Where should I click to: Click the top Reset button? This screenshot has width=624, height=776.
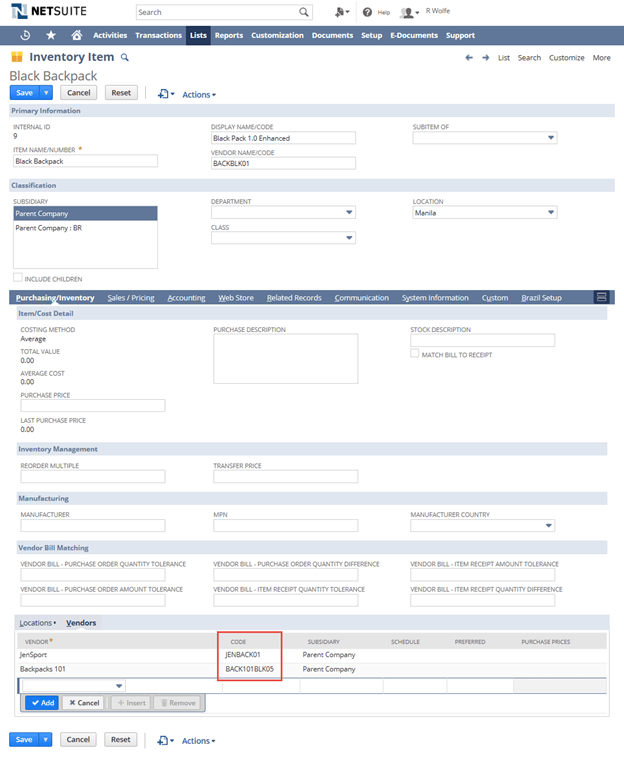(x=121, y=93)
